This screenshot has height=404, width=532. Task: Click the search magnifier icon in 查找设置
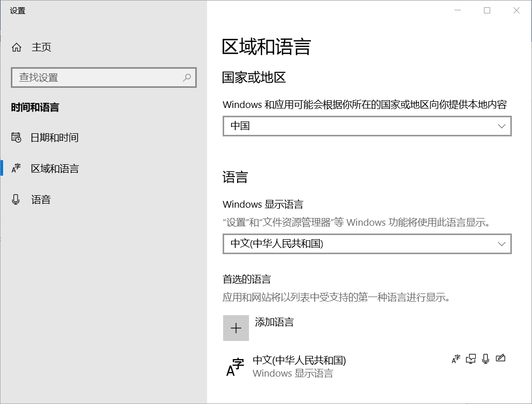[186, 77]
